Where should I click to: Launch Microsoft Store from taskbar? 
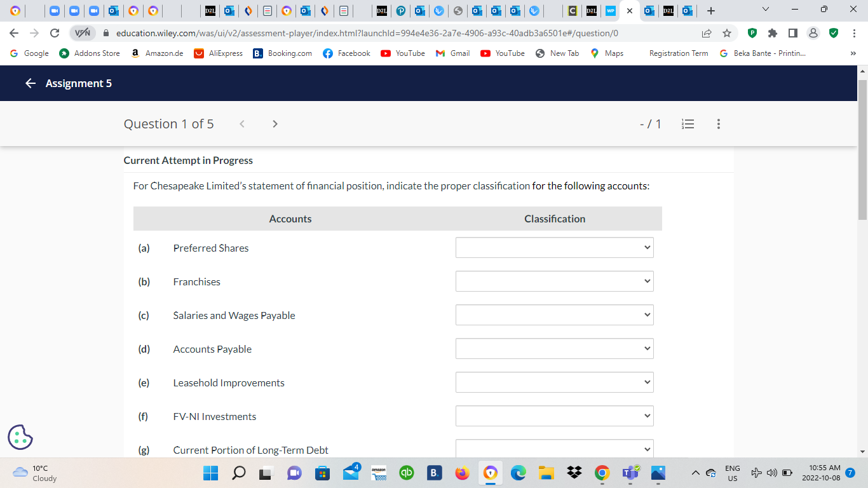tap(322, 473)
